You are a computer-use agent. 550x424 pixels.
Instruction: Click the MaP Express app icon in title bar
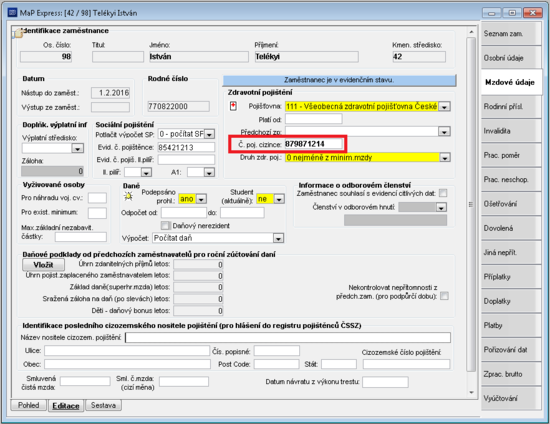(12, 13)
